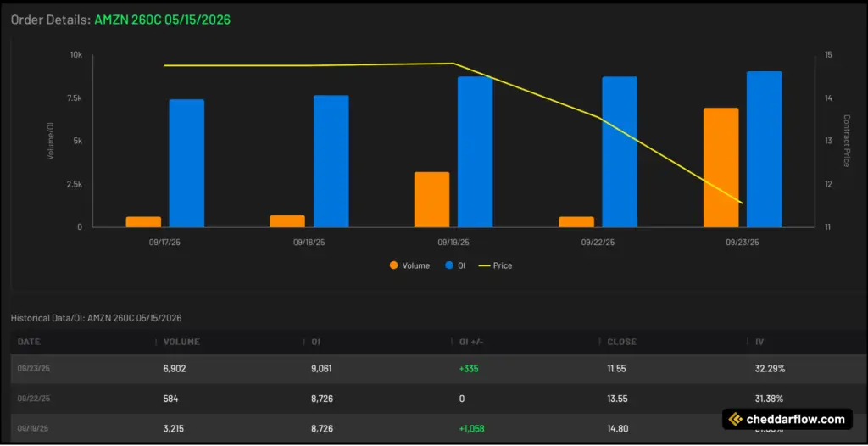Click the orange Volume legend dot
The height and width of the screenshot is (446, 868).
[393, 265]
